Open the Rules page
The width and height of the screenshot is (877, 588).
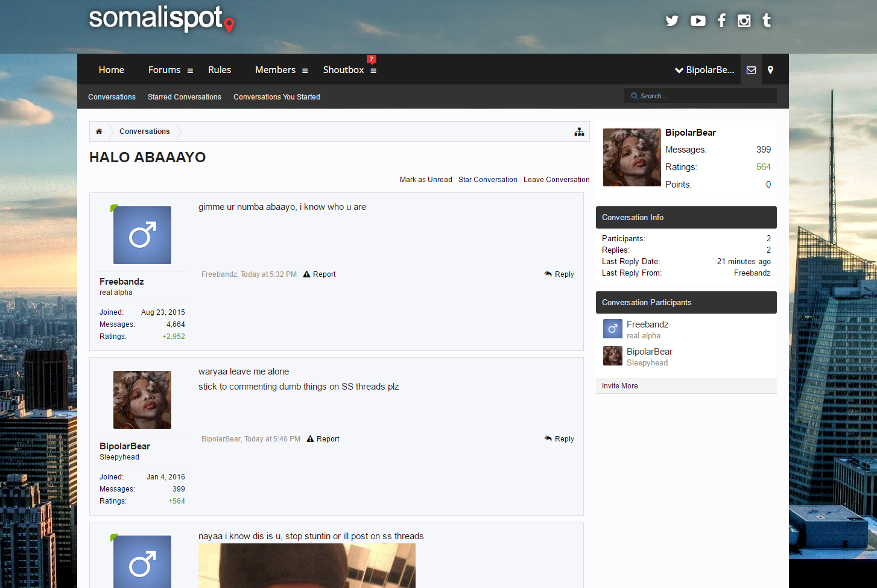coord(220,70)
